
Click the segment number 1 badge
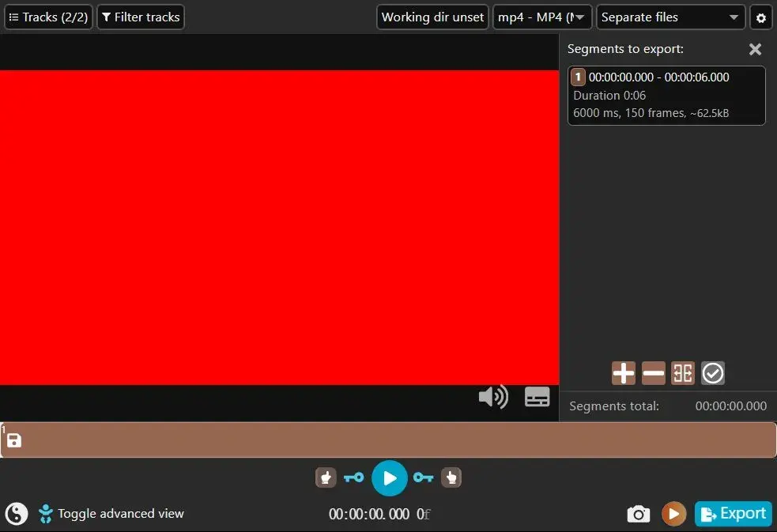pos(578,77)
